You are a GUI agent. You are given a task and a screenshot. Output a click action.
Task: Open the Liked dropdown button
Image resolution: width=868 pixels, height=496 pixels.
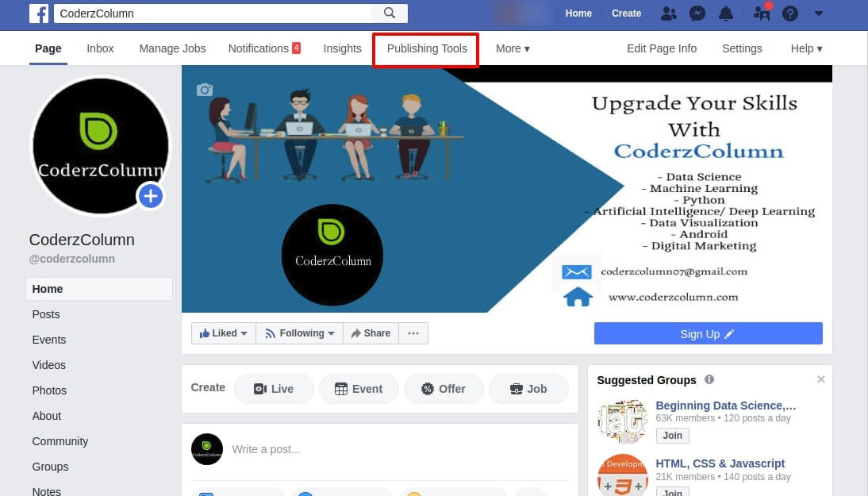point(224,333)
